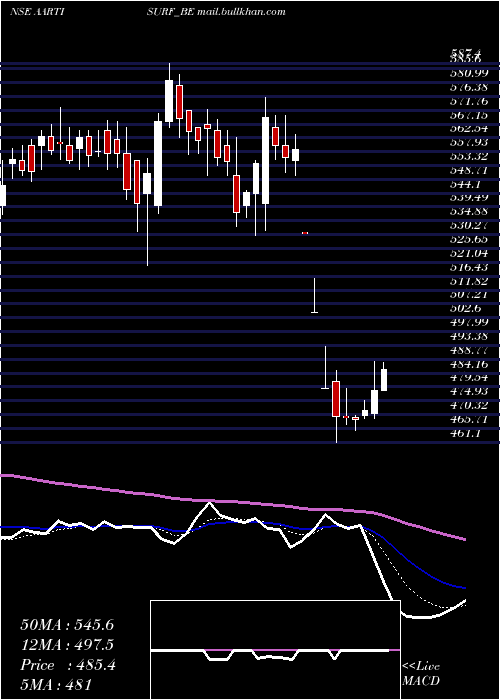Screen dimensions: 500x700
Task: Click the 548.71 price axis label
Action: 469,171
